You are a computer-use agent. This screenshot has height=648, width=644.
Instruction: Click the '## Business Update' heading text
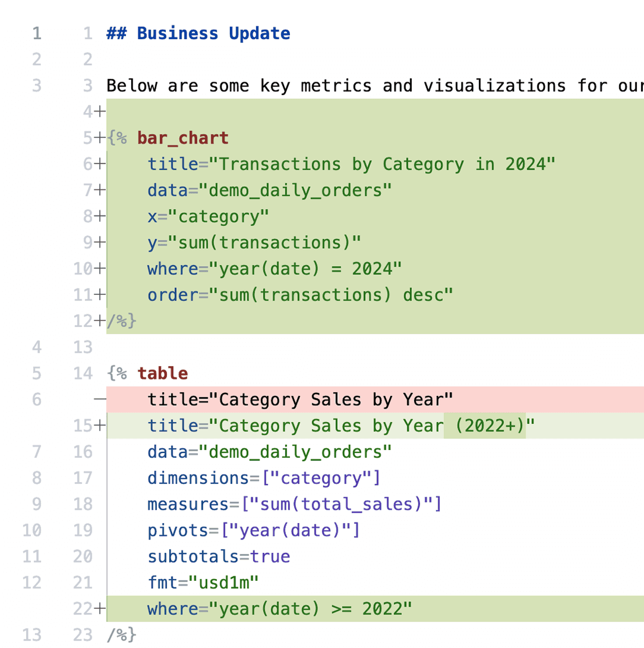coord(197,33)
